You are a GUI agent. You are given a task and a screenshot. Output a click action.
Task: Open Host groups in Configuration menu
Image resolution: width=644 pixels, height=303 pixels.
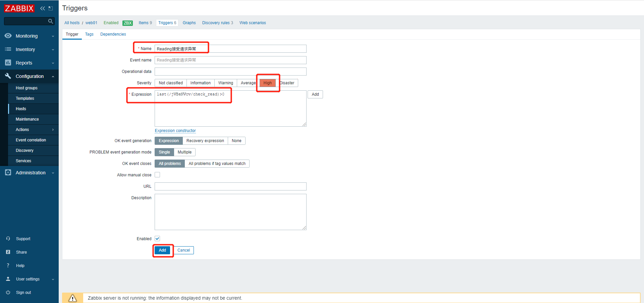click(26, 88)
